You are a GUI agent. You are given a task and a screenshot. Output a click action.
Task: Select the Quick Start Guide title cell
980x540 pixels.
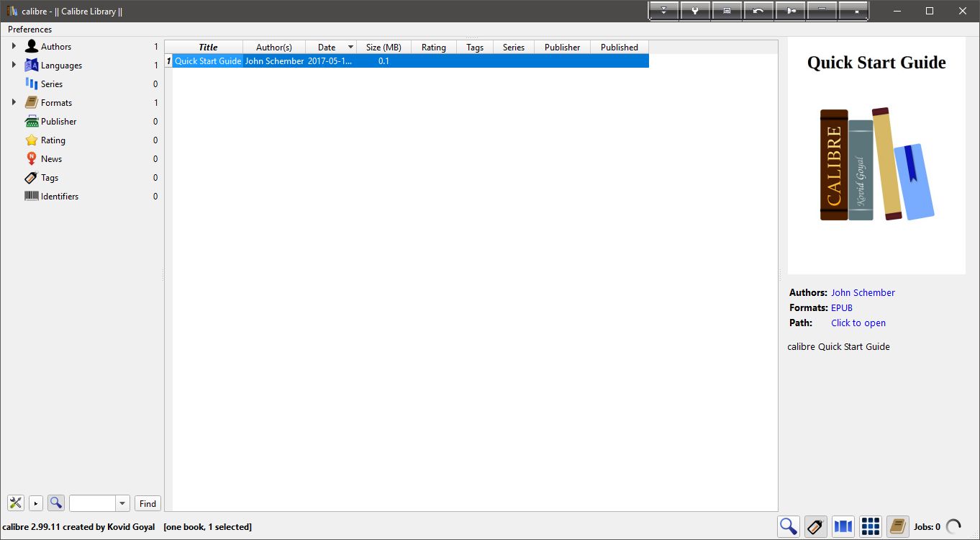click(x=208, y=61)
